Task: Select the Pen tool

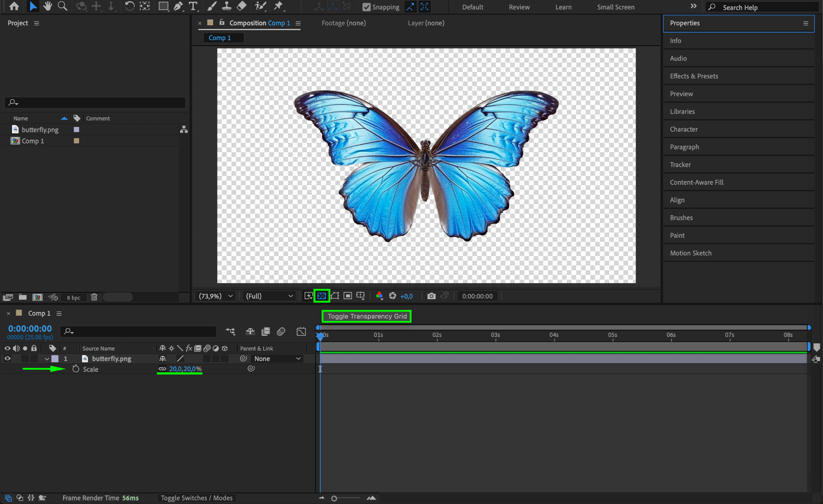Action: (x=178, y=6)
